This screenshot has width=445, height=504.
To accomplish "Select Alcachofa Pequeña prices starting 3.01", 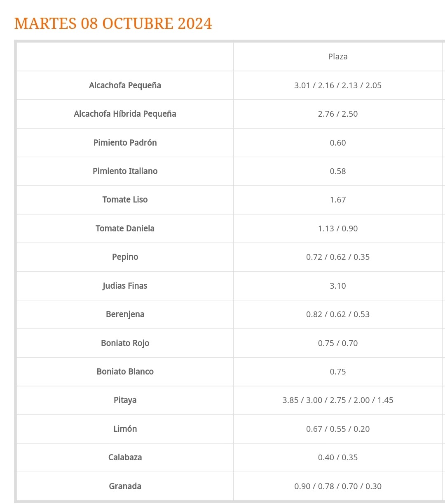I will pos(338,85).
